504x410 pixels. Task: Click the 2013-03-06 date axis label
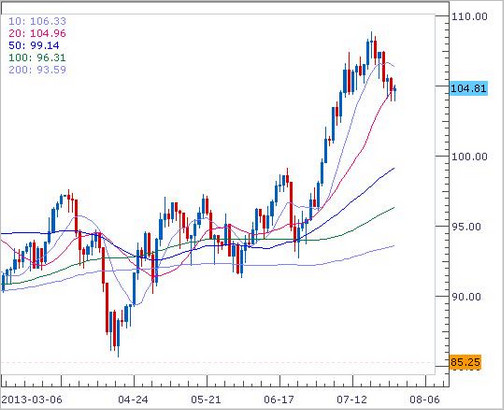[32, 399]
